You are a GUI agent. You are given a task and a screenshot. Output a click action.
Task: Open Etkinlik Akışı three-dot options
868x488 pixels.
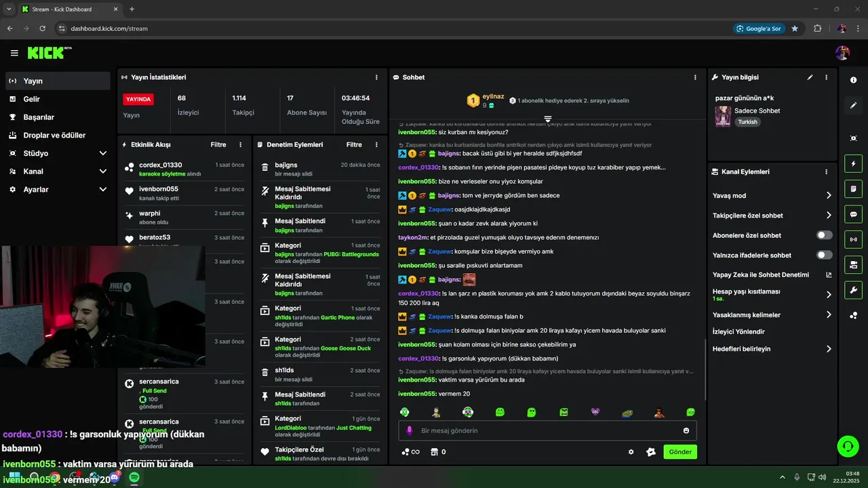[240, 144]
